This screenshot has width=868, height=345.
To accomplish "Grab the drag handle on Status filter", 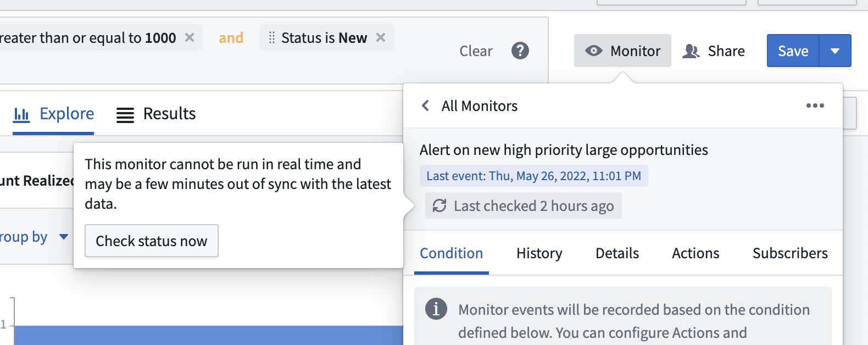I will (x=271, y=37).
